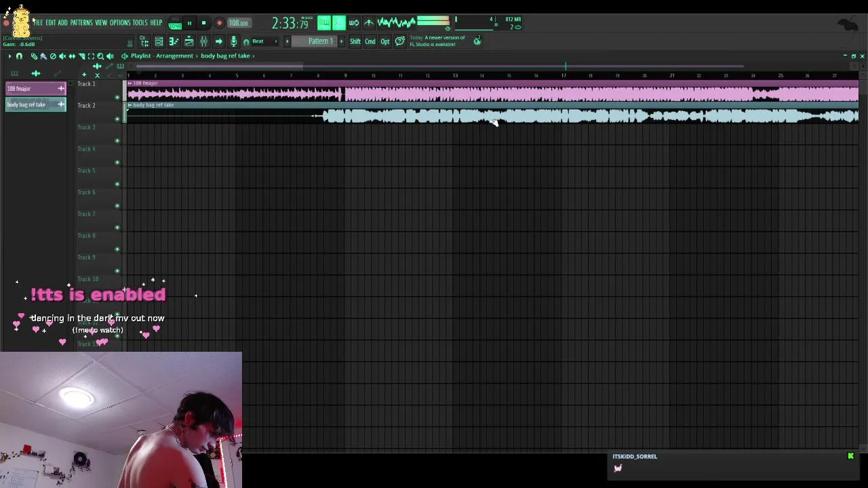The image size is (868, 488).
Task: Arm the record button
Action: click(x=219, y=23)
